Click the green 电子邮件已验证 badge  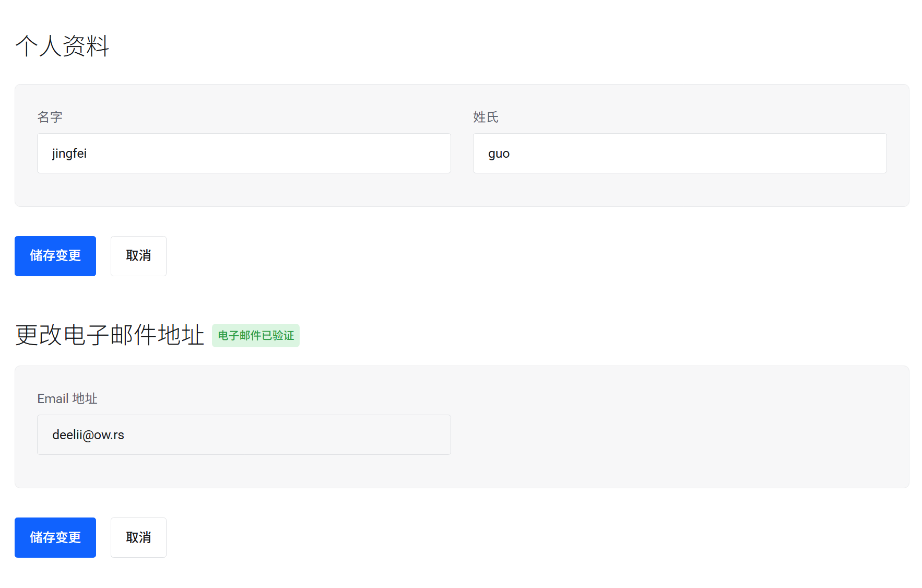click(256, 335)
